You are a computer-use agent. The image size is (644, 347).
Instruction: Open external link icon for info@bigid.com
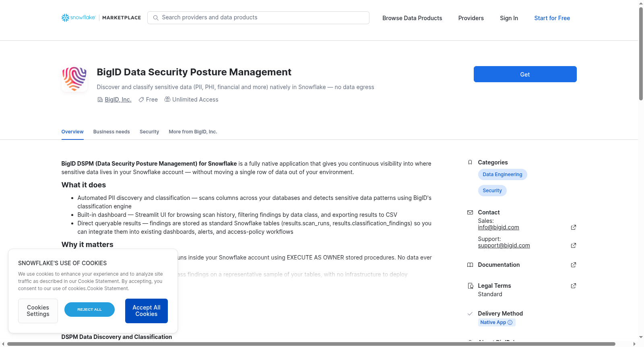tap(574, 227)
